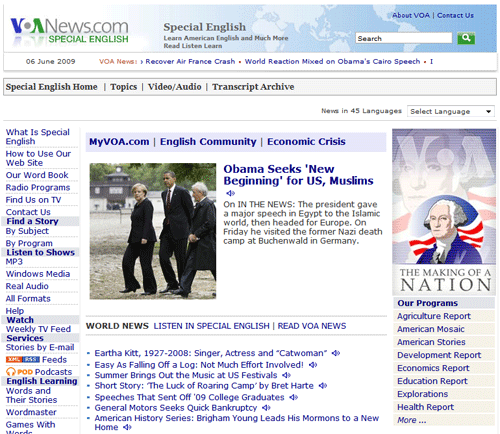500x434 pixels.
Task: Open All Formats link
Action: click(28, 298)
